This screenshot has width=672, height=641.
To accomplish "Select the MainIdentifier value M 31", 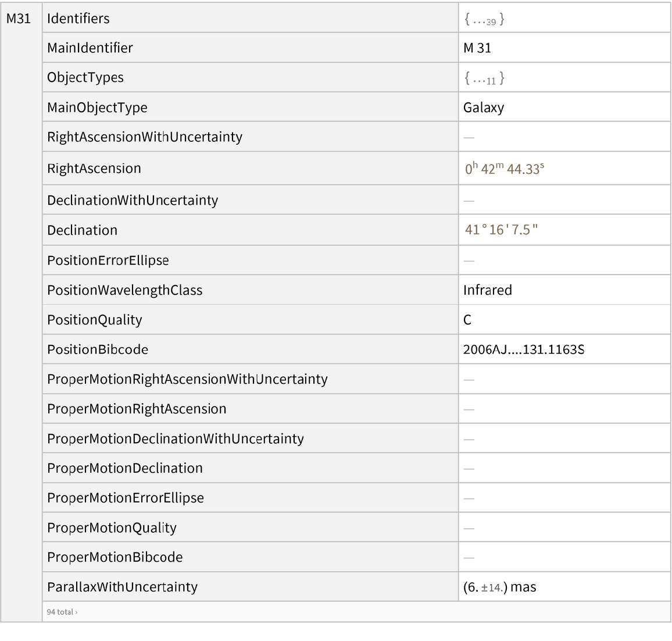I will 477,48.
